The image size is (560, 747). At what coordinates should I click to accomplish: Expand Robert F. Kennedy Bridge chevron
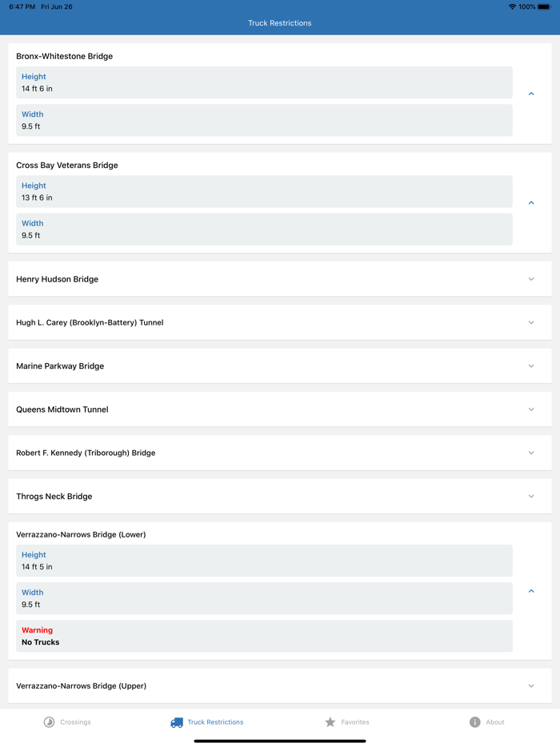coord(531,453)
